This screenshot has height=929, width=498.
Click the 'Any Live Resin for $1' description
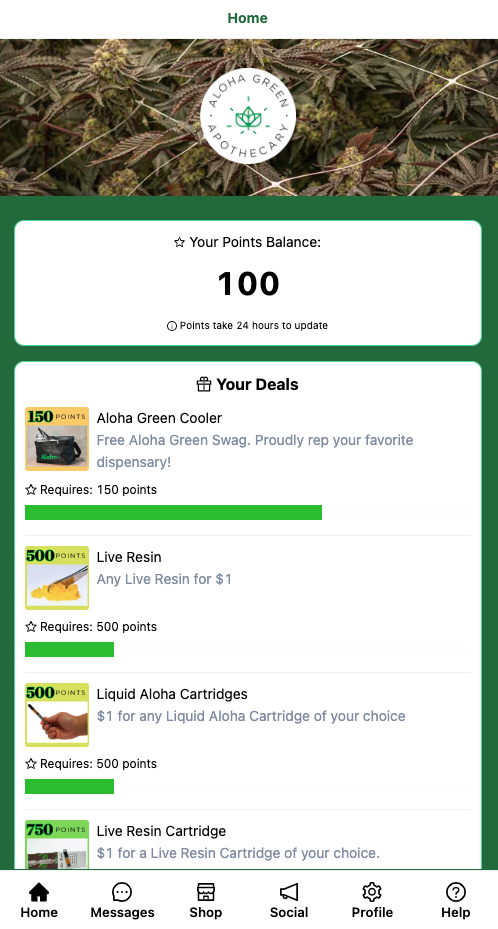click(164, 579)
